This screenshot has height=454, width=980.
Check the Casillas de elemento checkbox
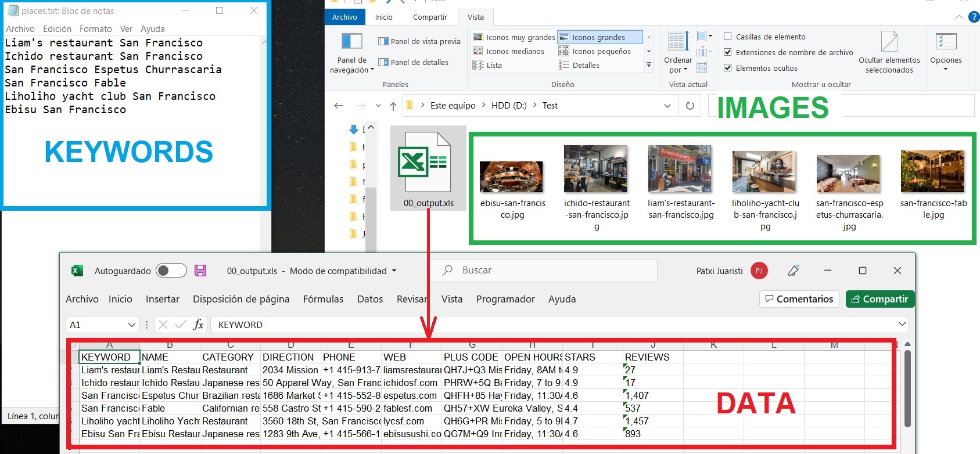coord(727,37)
